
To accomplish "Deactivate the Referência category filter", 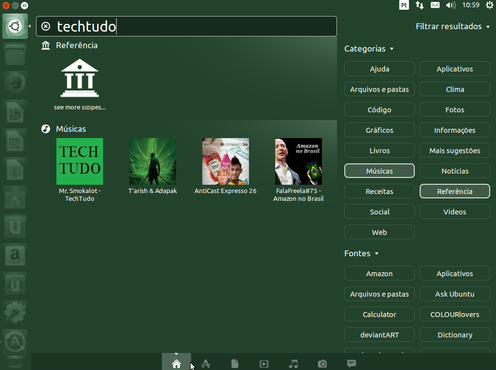I will [455, 191].
